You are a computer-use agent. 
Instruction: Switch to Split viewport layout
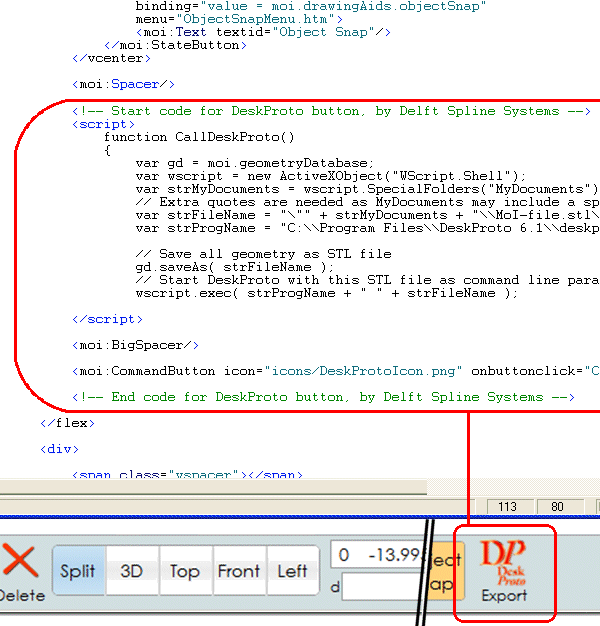click(78, 571)
